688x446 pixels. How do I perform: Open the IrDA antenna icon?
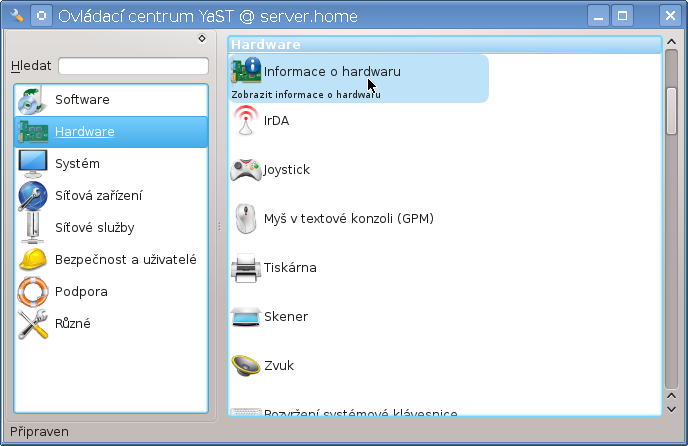(246, 120)
